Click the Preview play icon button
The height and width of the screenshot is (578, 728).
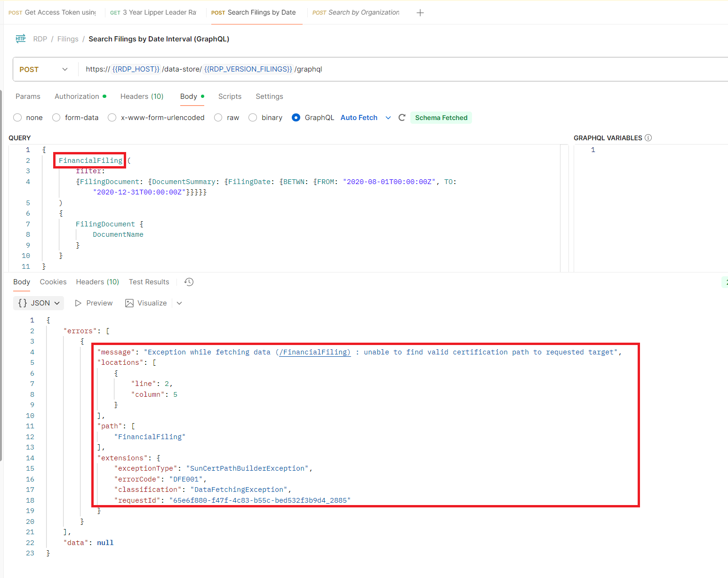(94, 303)
